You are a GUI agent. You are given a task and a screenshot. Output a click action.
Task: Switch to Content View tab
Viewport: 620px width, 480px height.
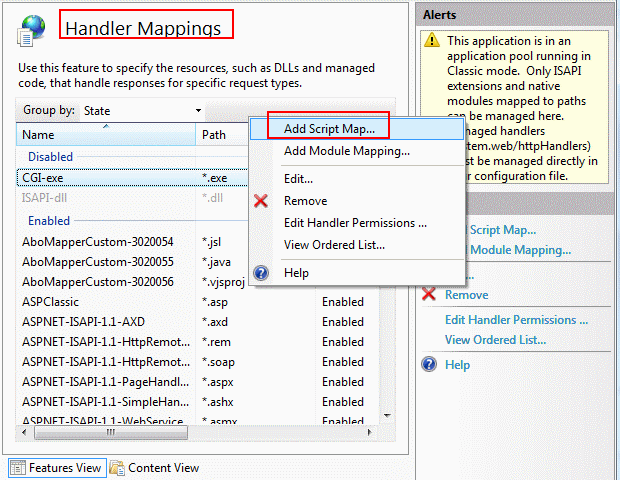click(162, 467)
